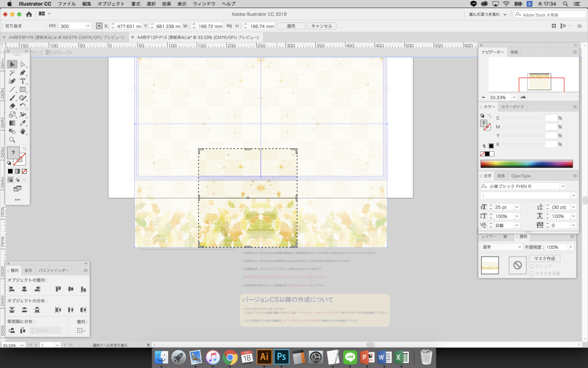
Task: Click the 適用 button
Action: click(x=291, y=26)
